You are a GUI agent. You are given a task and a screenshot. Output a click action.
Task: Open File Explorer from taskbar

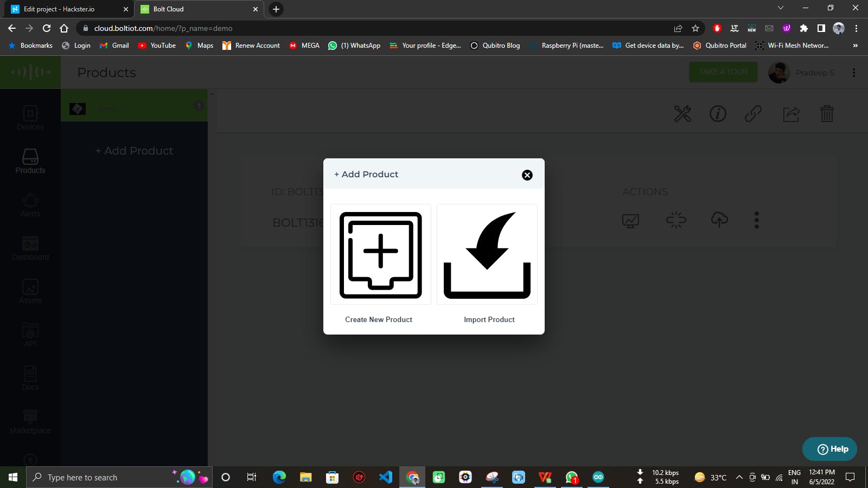point(306,477)
